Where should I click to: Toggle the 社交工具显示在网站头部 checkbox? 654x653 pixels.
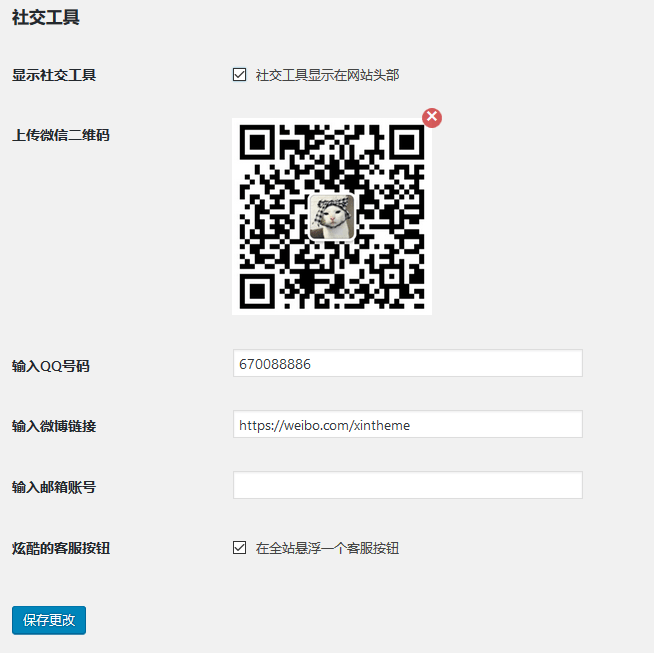tap(239, 75)
